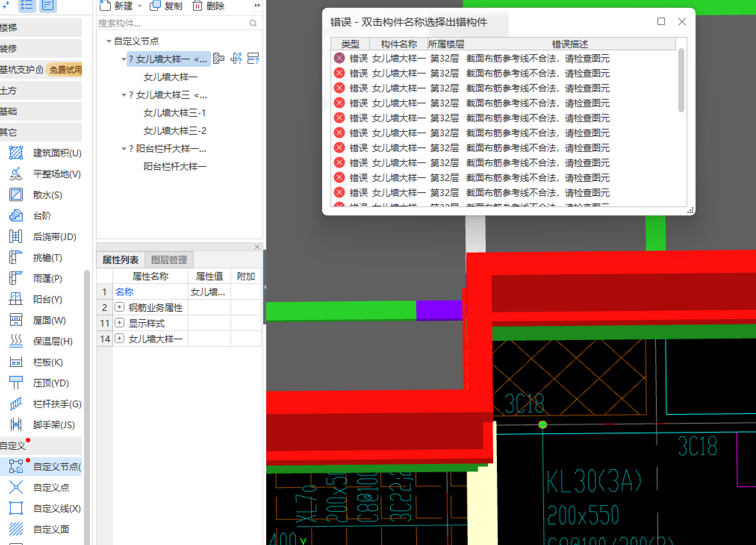
Task: Click the left sidebar scrollbar
Action: 87,407
